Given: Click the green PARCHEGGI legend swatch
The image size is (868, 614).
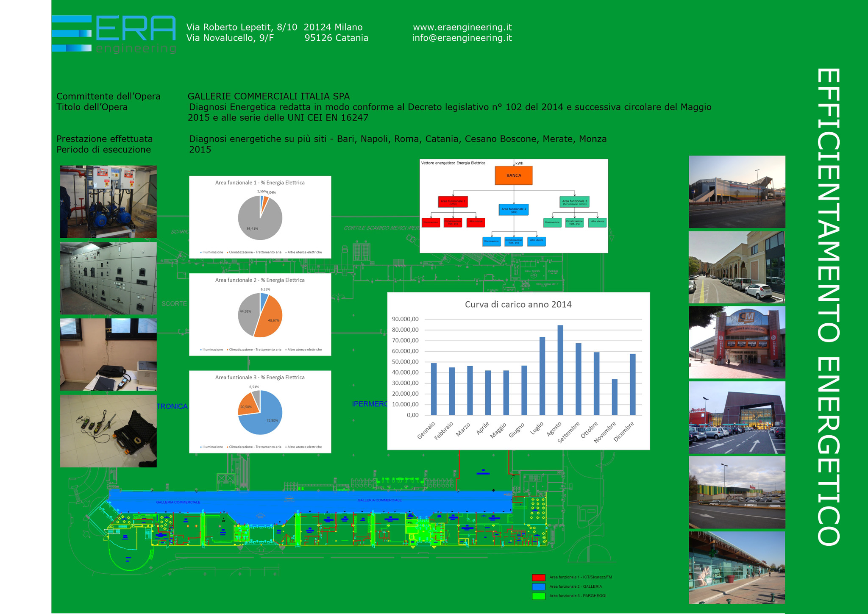Looking at the screenshot, I should (x=538, y=596).
